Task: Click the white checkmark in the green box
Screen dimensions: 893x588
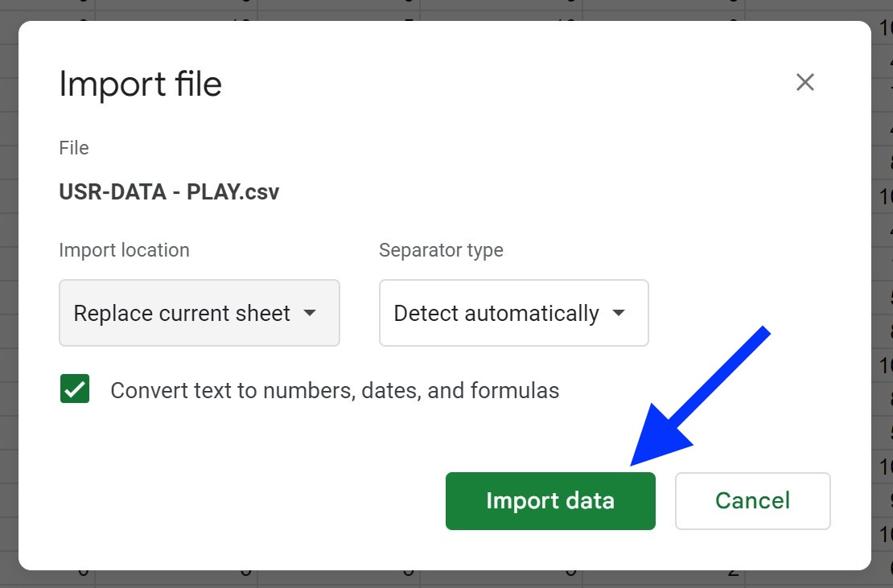Action: click(75, 390)
